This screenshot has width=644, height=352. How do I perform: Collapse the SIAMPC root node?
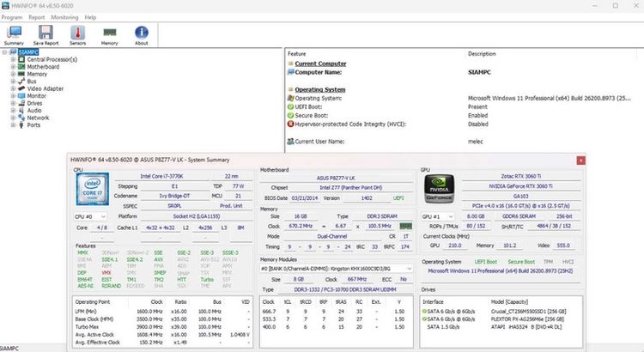[x=4, y=52]
